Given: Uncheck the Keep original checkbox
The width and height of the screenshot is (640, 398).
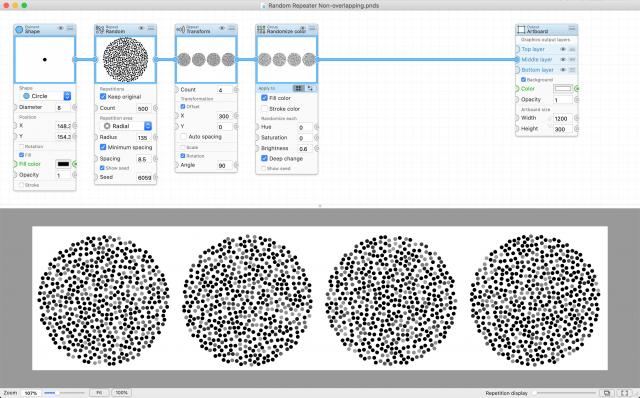Looking at the screenshot, I should tap(103, 97).
